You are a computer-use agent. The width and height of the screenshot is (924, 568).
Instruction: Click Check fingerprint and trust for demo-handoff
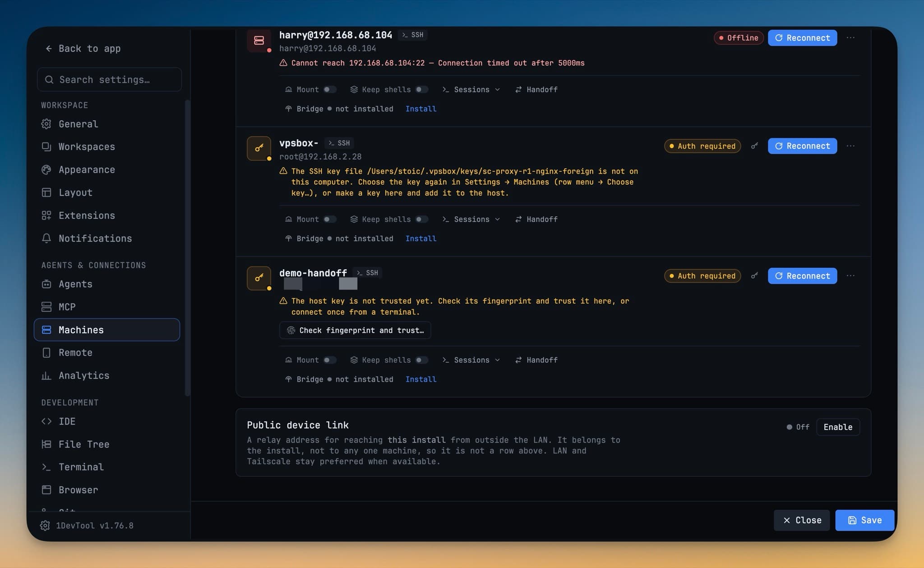pyautogui.click(x=355, y=330)
